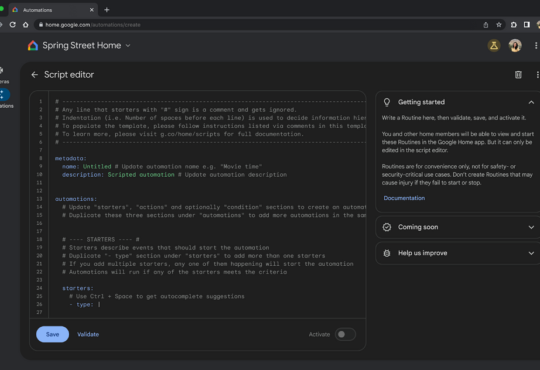Click the delete trash icon in Script editor header
Screen dimensions: 540x370
[518, 75]
